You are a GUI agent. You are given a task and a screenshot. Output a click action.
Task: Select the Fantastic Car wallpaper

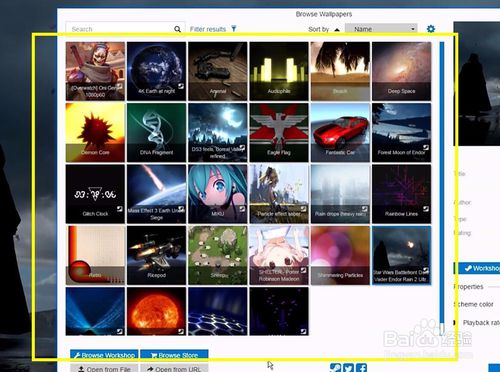pos(340,133)
